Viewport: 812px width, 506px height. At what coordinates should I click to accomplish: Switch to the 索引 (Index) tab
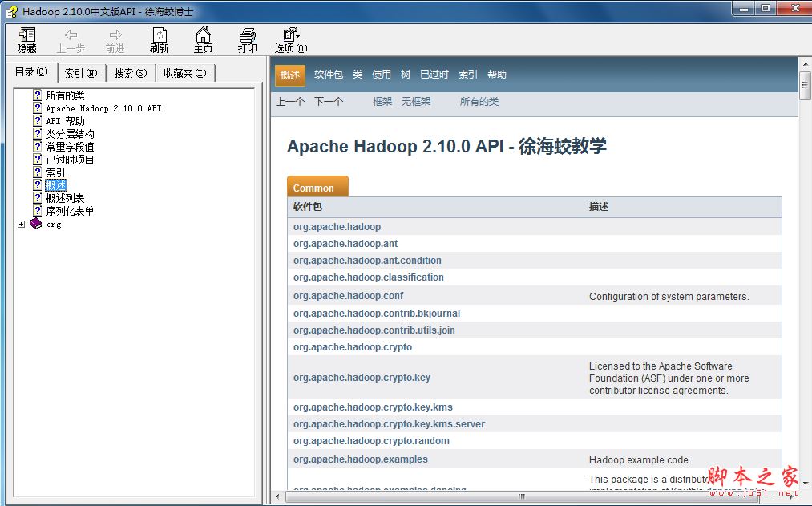tap(81, 73)
